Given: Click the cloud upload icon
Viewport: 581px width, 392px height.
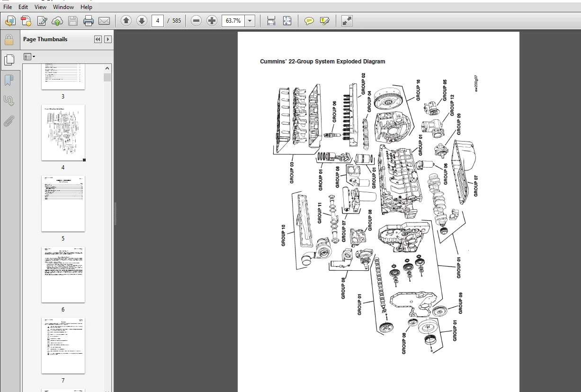Looking at the screenshot, I should tap(57, 21).
